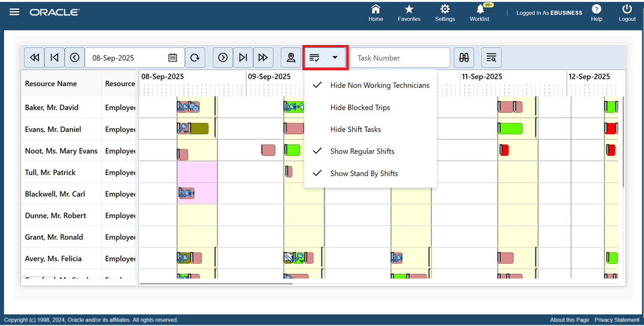Go back using the fast-rewind icon
This screenshot has height=326, width=644.
pyautogui.click(x=34, y=57)
